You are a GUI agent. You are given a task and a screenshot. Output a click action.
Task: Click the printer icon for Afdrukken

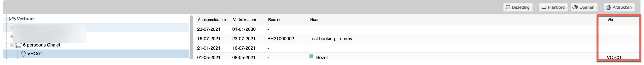(608, 7)
